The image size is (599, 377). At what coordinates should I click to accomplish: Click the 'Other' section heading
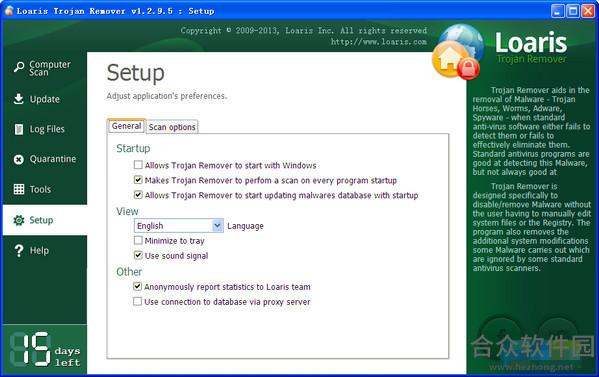tap(129, 272)
